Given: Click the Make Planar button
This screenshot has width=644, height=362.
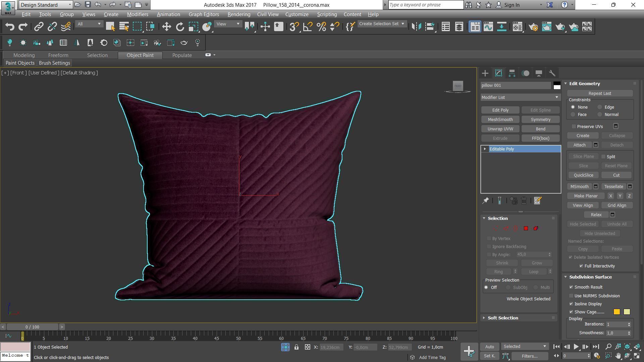Looking at the screenshot, I should pos(586,196).
